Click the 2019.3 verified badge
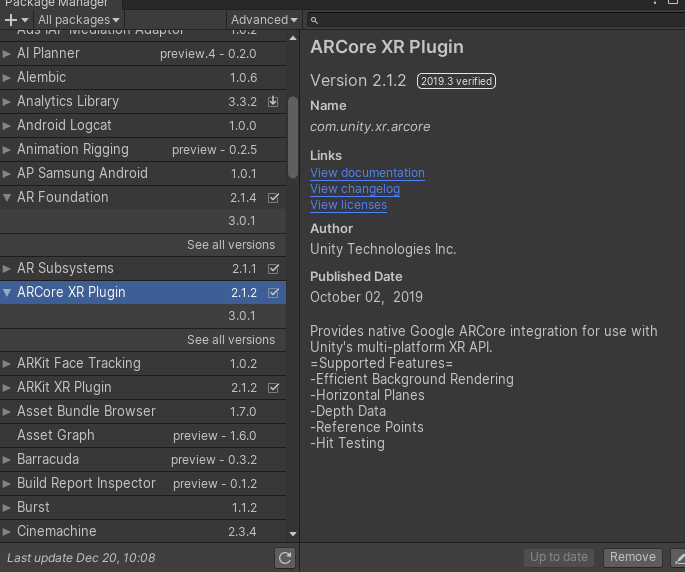The width and height of the screenshot is (685, 572). pos(456,81)
